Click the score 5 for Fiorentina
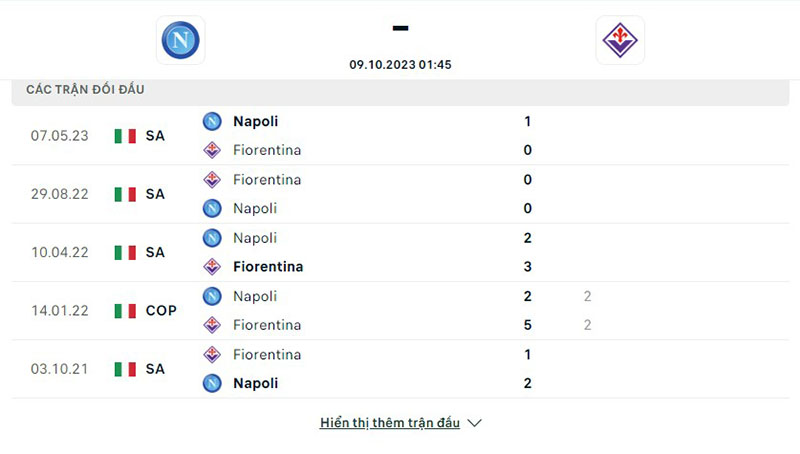This screenshot has width=800, height=454. (x=527, y=325)
